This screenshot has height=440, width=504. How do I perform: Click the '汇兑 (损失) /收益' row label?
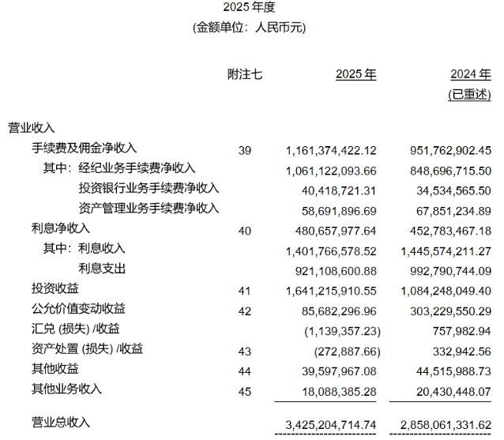76,329
